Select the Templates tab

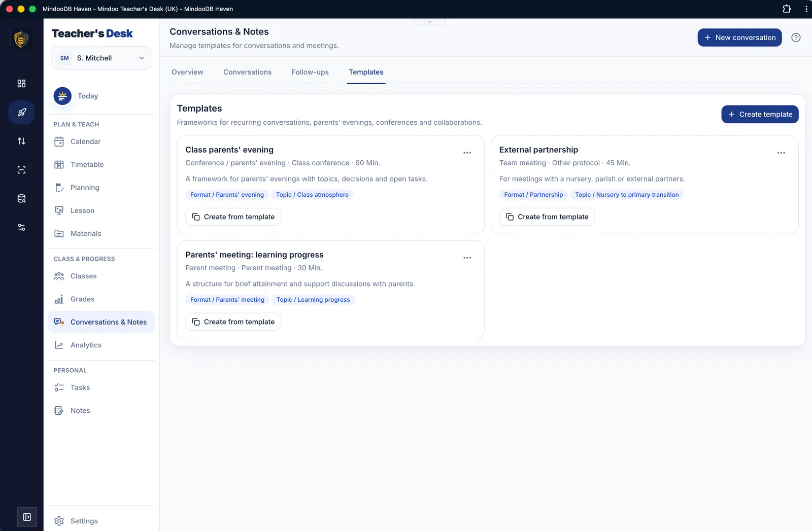(x=366, y=73)
